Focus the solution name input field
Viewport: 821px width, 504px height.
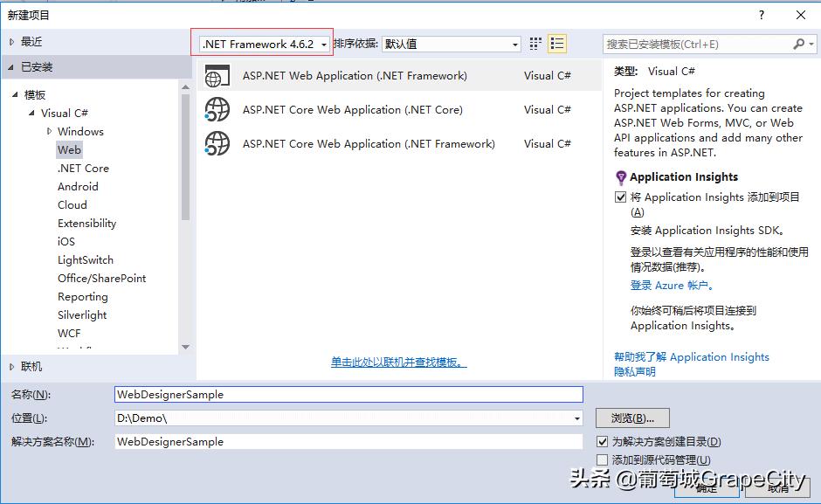pos(348,442)
